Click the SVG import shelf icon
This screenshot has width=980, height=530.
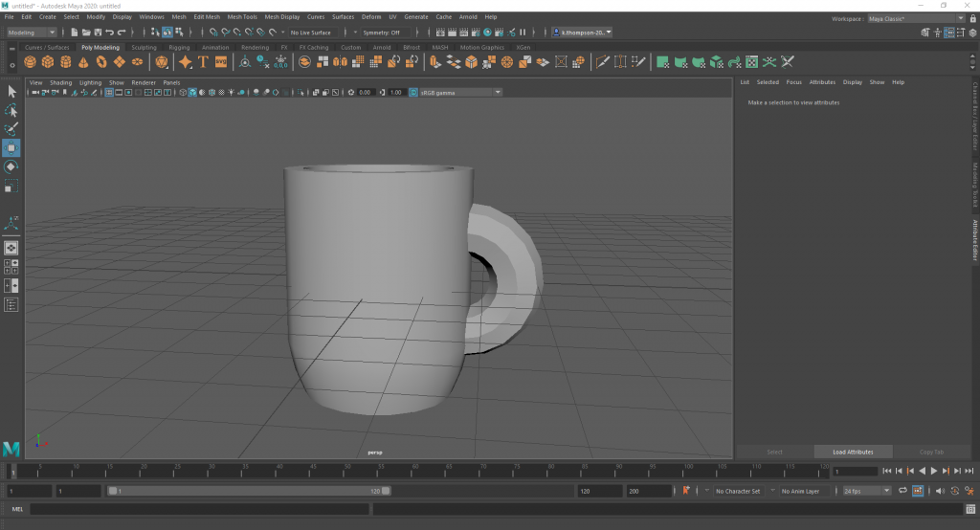221,62
